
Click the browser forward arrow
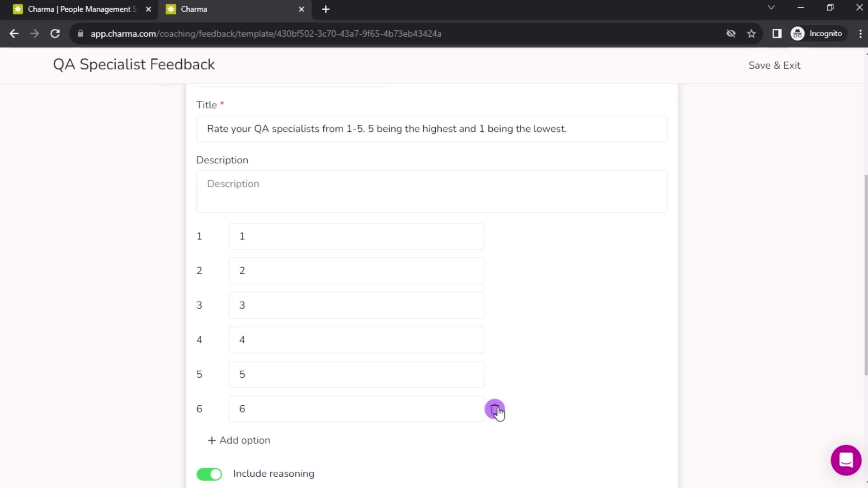34,33
